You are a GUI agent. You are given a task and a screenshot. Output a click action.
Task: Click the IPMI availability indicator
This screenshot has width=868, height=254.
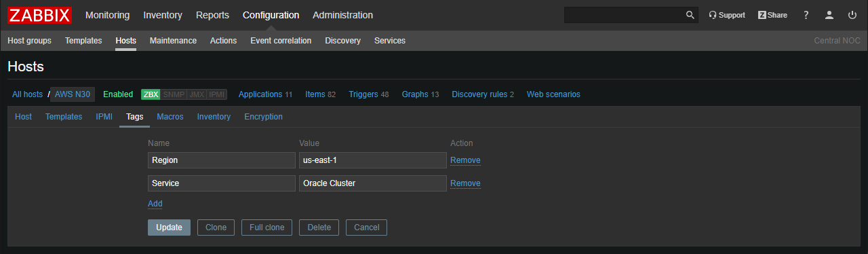point(217,94)
